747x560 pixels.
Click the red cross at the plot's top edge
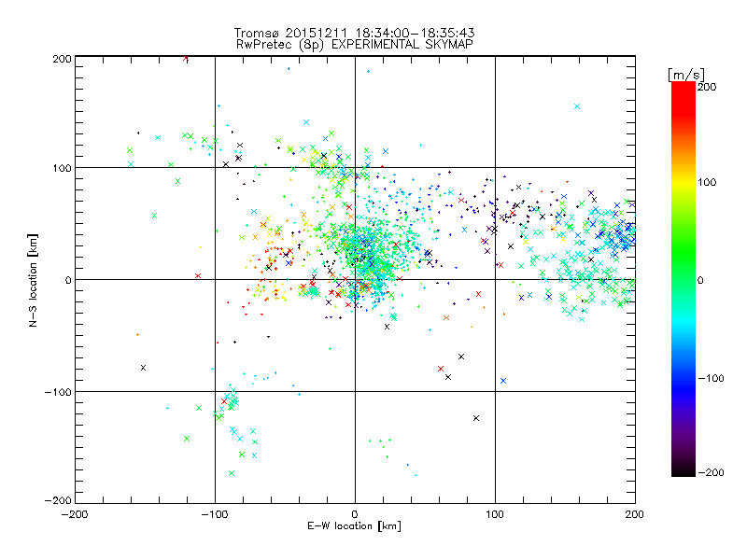(x=186, y=59)
